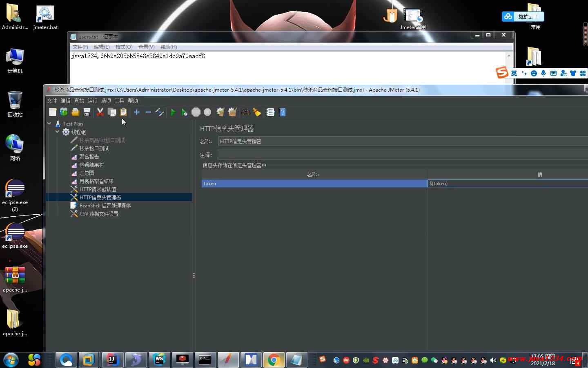Viewport: 588px width, 368px height.
Task: Open the 选项 menu in JMeter
Action: click(106, 101)
